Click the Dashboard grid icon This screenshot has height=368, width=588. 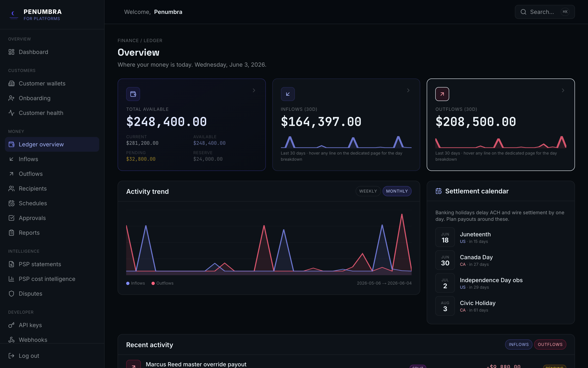pyautogui.click(x=11, y=52)
